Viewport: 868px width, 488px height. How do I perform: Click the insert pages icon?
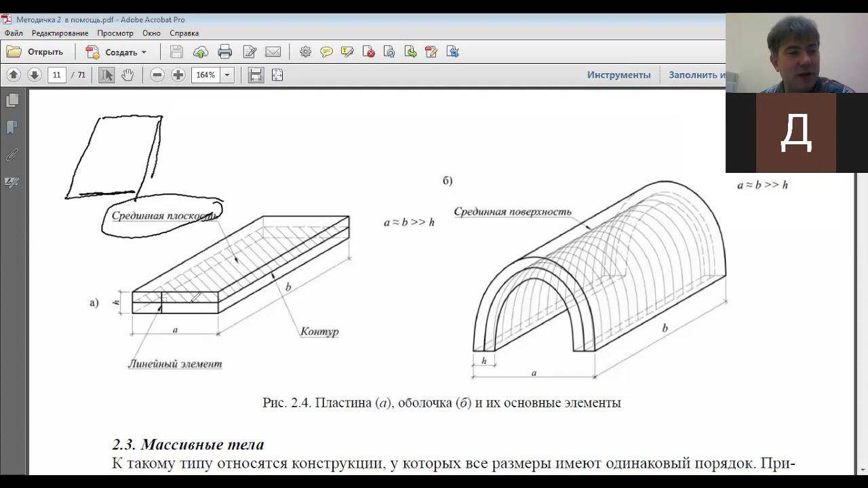click(452, 52)
